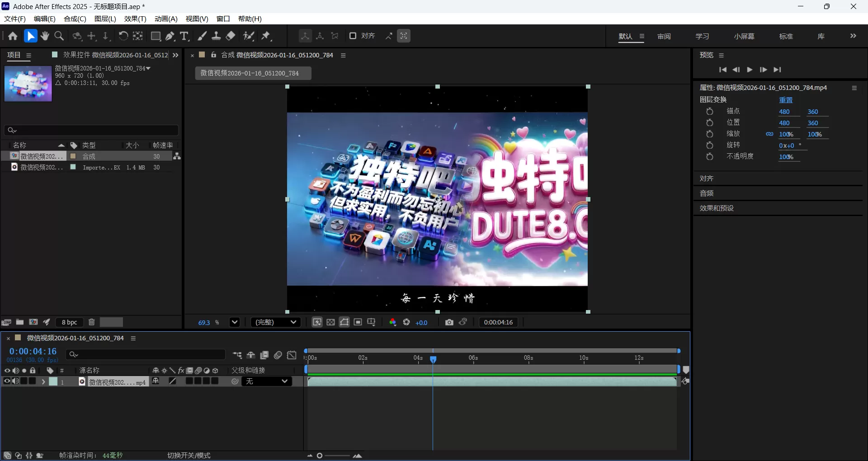Select the Zoom tool
This screenshot has height=461, width=868.
pyautogui.click(x=59, y=36)
